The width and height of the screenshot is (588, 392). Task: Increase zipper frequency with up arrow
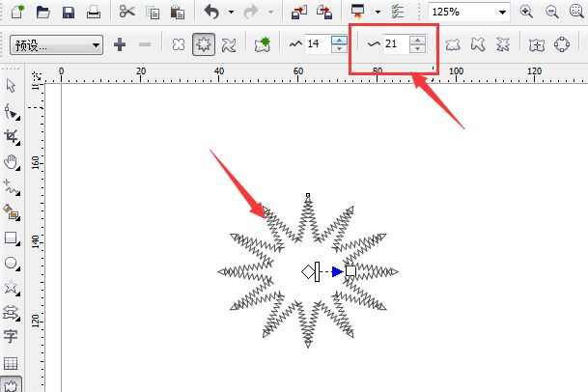417,40
